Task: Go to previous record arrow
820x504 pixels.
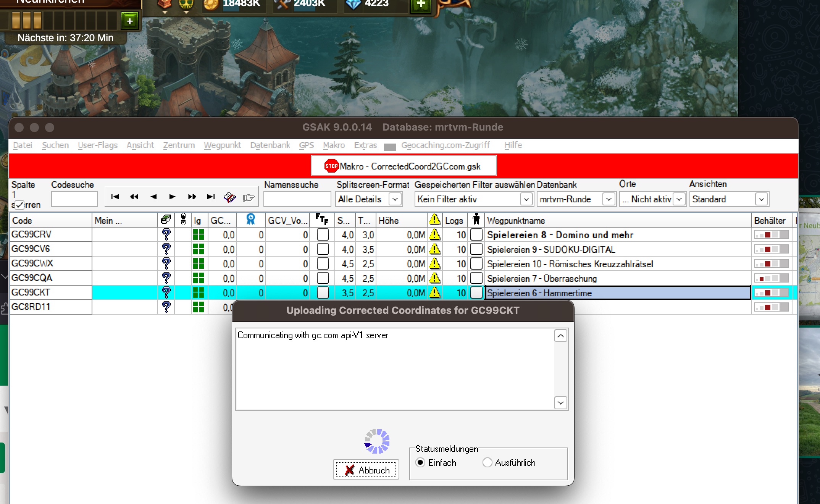Action: coord(153,197)
